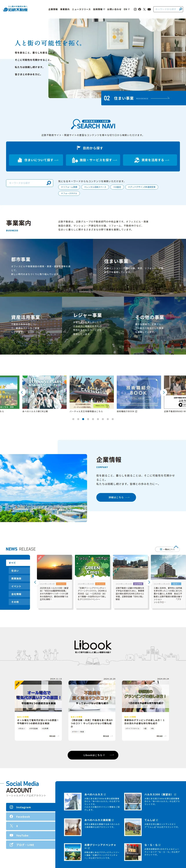Show next news release cards
Viewport: 186px width, 868px height.
click(149, 582)
